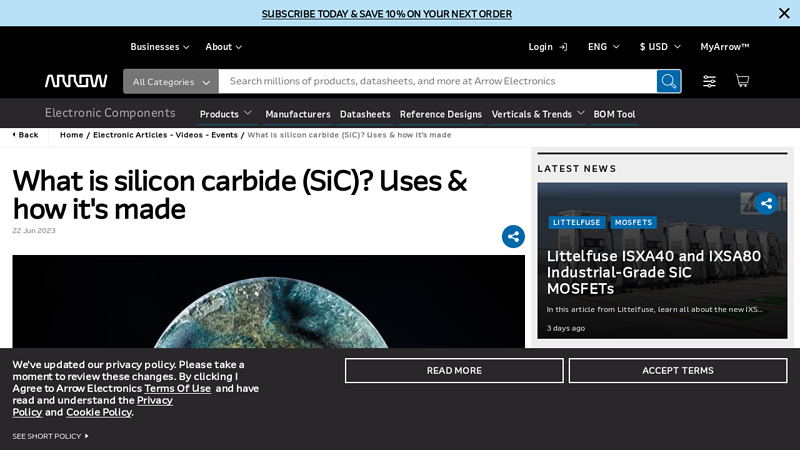800x450 pixels.
Task: Open the Electronic Components section
Action: (x=110, y=113)
